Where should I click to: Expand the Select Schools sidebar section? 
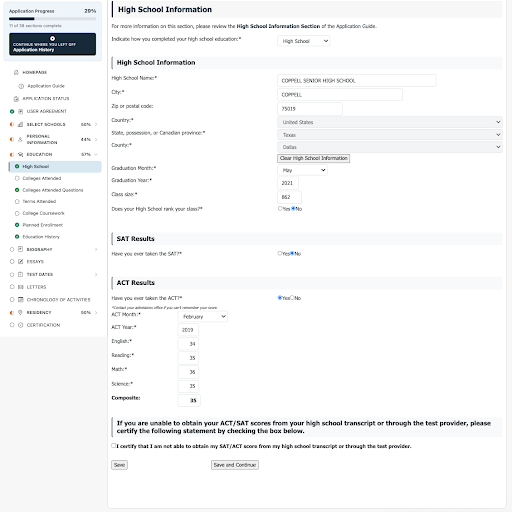(96, 124)
